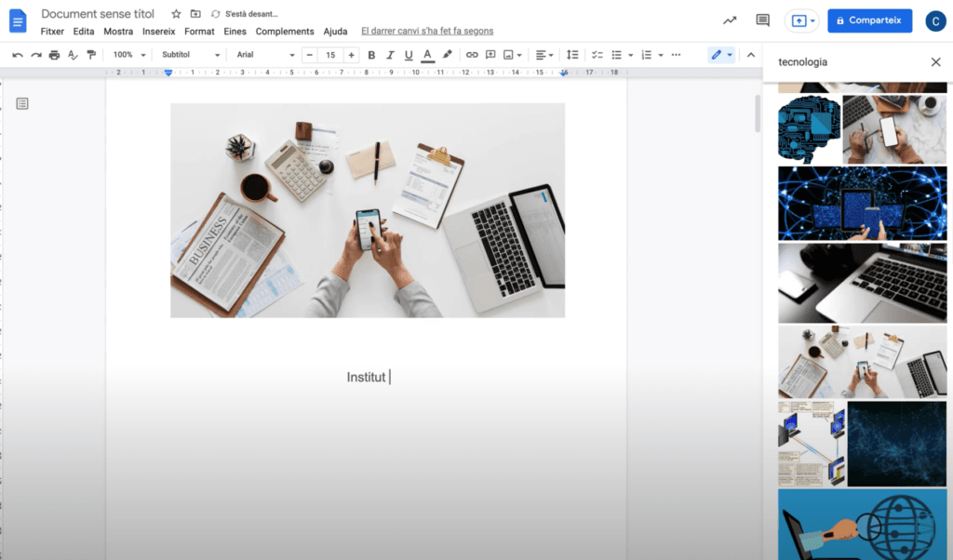Image resolution: width=953 pixels, height=560 pixels.
Task: Insert a link using the link icon
Action: [472, 55]
